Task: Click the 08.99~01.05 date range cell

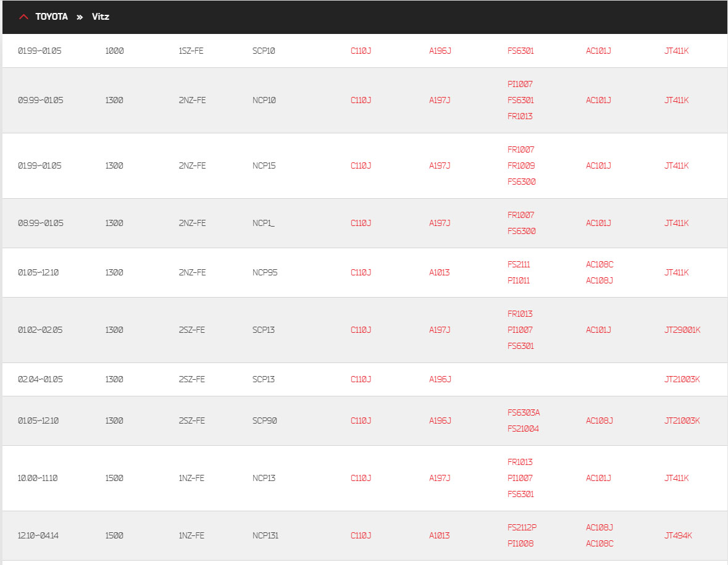Action: click(x=40, y=224)
